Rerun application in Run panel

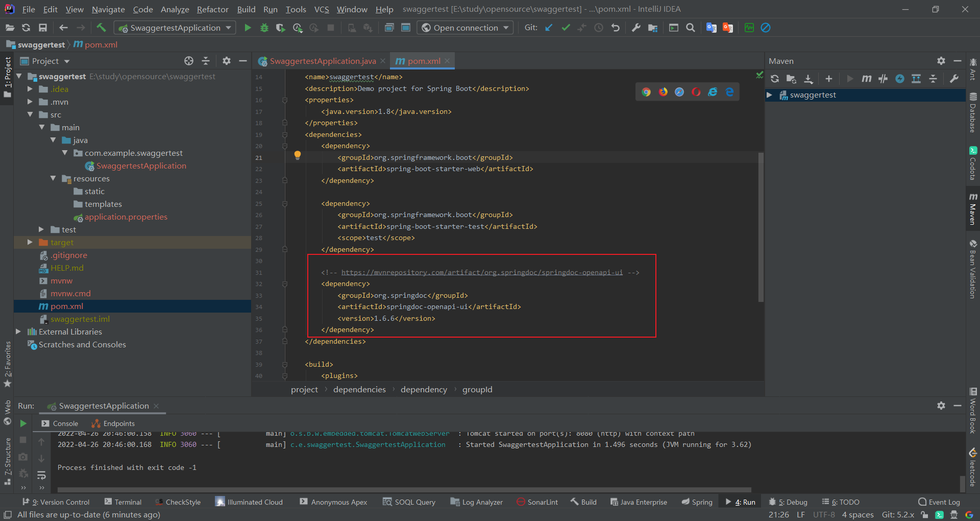tap(23, 423)
